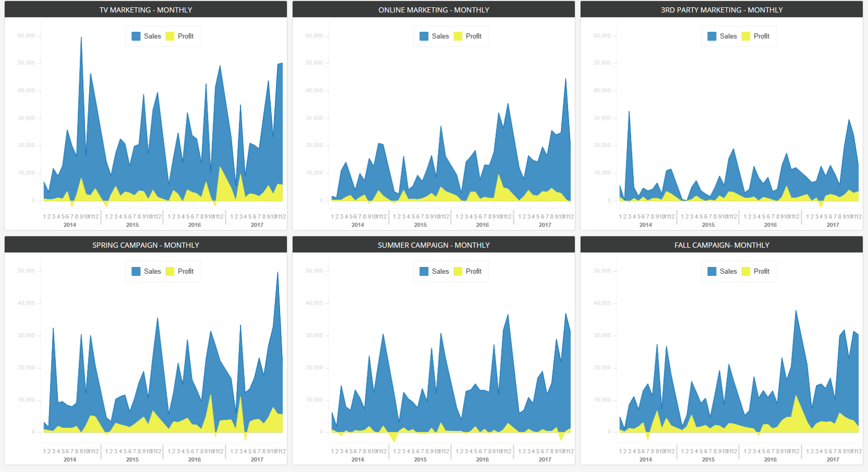
Task: Click 2015 axis label in TV Marketing chart
Action: pos(132,225)
